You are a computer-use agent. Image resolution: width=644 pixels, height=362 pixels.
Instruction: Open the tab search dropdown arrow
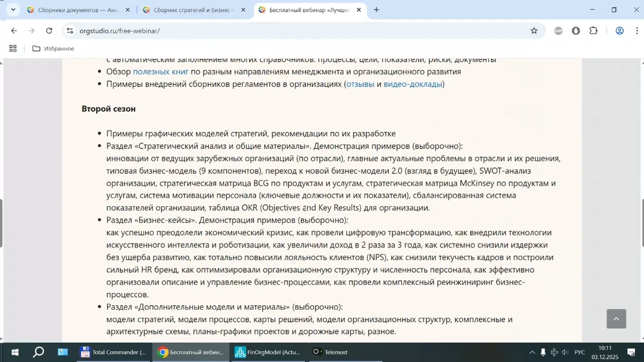coord(13,10)
